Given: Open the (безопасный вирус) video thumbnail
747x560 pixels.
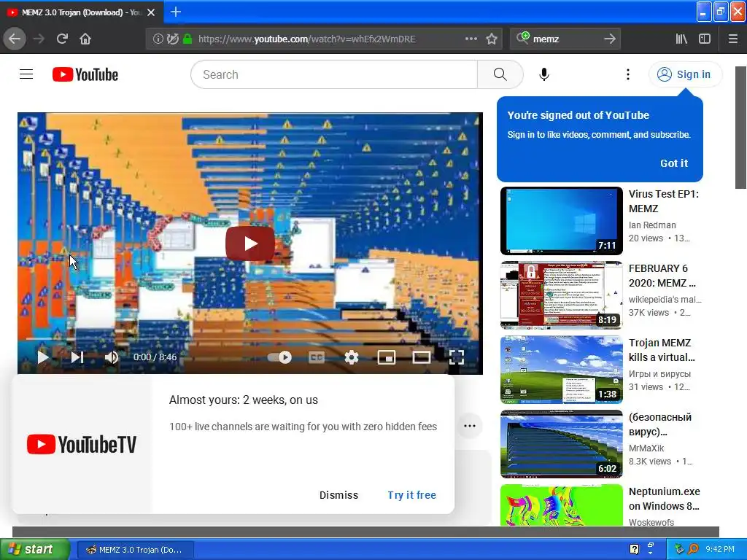Looking at the screenshot, I should 562,444.
